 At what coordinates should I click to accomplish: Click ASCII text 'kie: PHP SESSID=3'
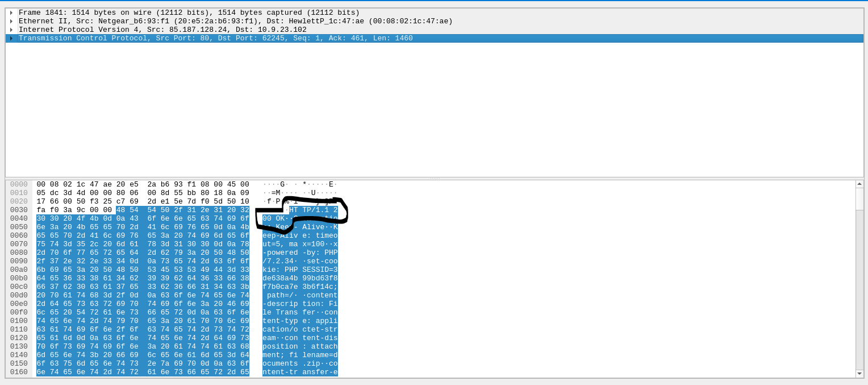pyautogui.click(x=300, y=270)
